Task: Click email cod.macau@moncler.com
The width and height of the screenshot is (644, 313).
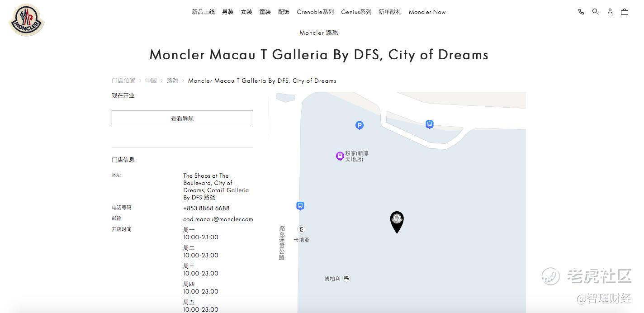Action: 218,219
